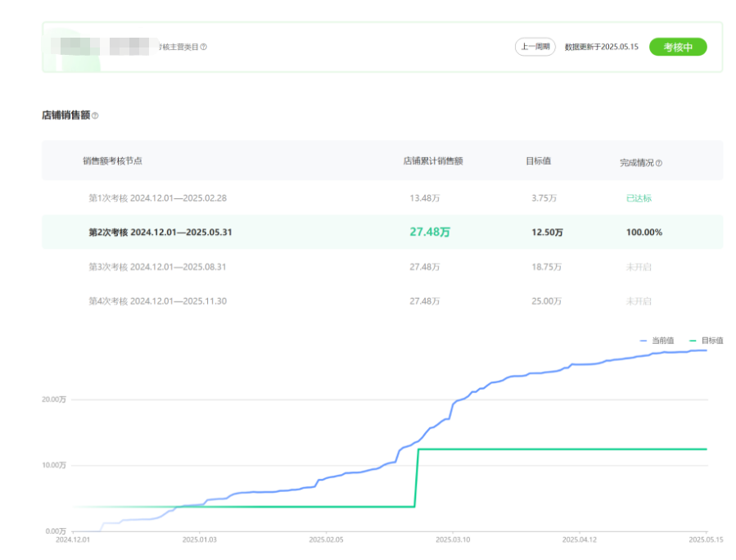Select highlighted row 第2次考核 2024.12.01—2025.05.31
The image size is (736, 560).
pyautogui.click(x=160, y=233)
